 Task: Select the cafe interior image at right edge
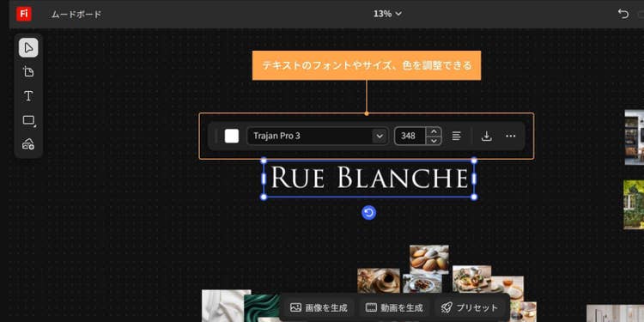pos(635,137)
